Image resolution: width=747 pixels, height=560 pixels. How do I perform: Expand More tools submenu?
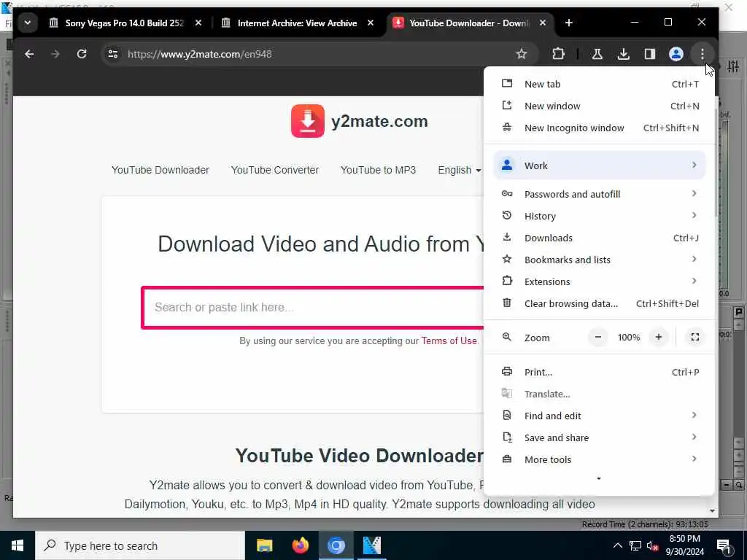click(x=600, y=459)
